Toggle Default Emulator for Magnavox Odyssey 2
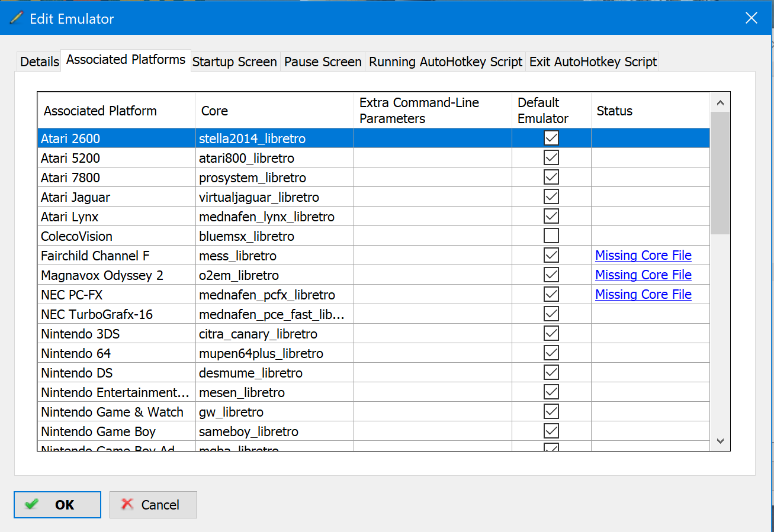 pyautogui.click(x=551, y=275)
